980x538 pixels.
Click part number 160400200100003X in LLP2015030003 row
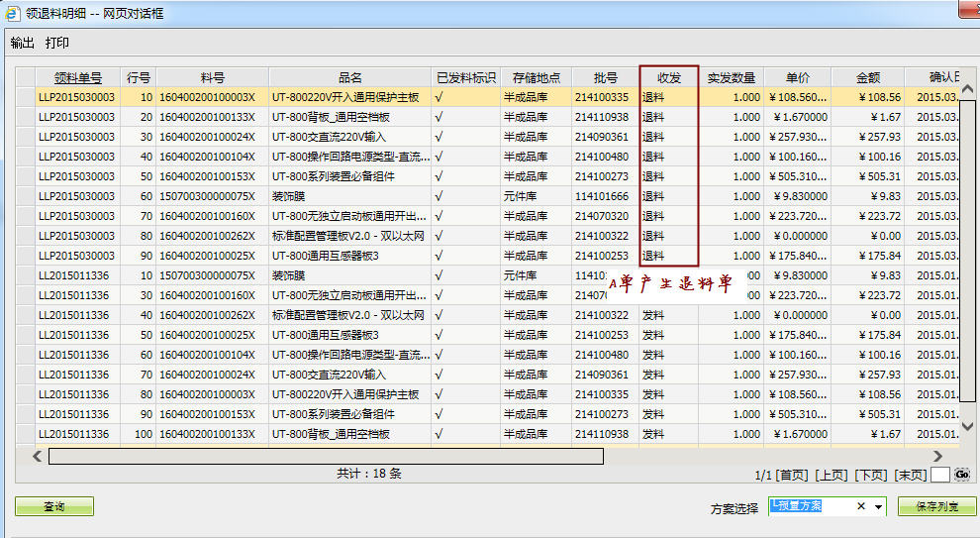pos(208,97)
